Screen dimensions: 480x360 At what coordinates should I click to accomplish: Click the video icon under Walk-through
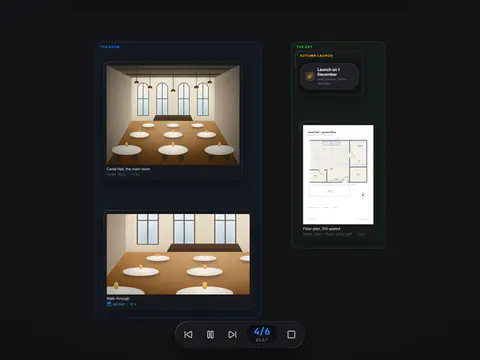click(109, 304)
